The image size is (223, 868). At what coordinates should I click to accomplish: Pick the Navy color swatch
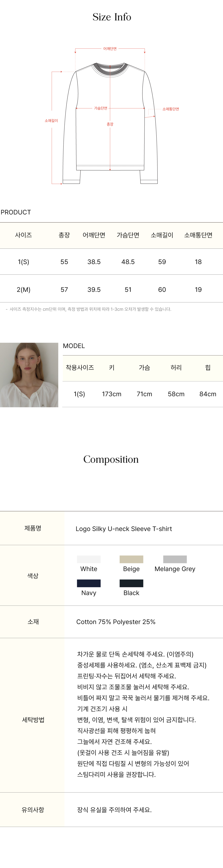click(x=89, y=583)
